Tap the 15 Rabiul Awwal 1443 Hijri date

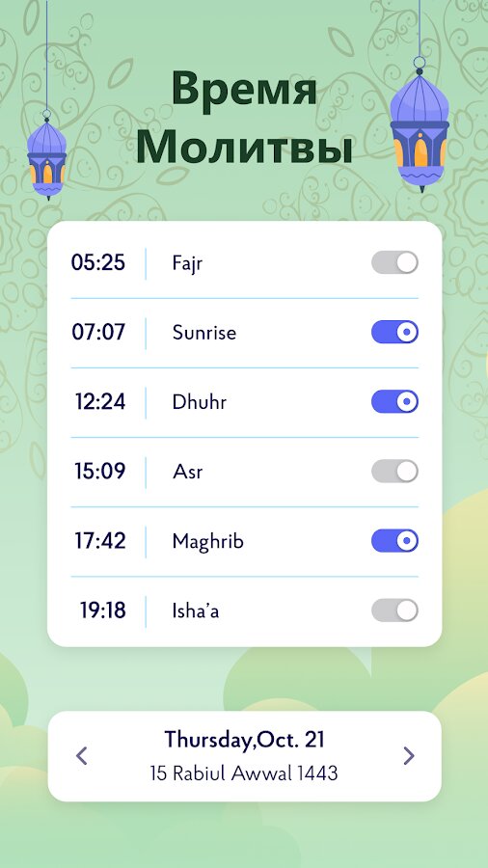pos(244,773)
